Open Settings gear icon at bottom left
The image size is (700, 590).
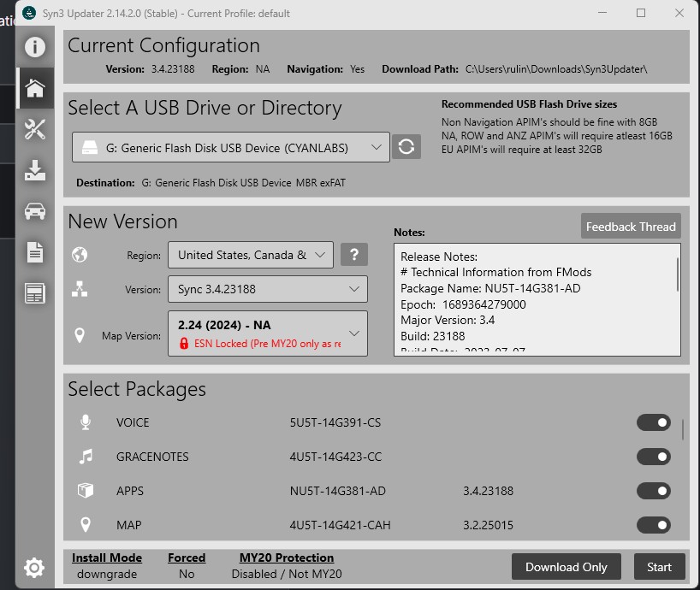34,567
